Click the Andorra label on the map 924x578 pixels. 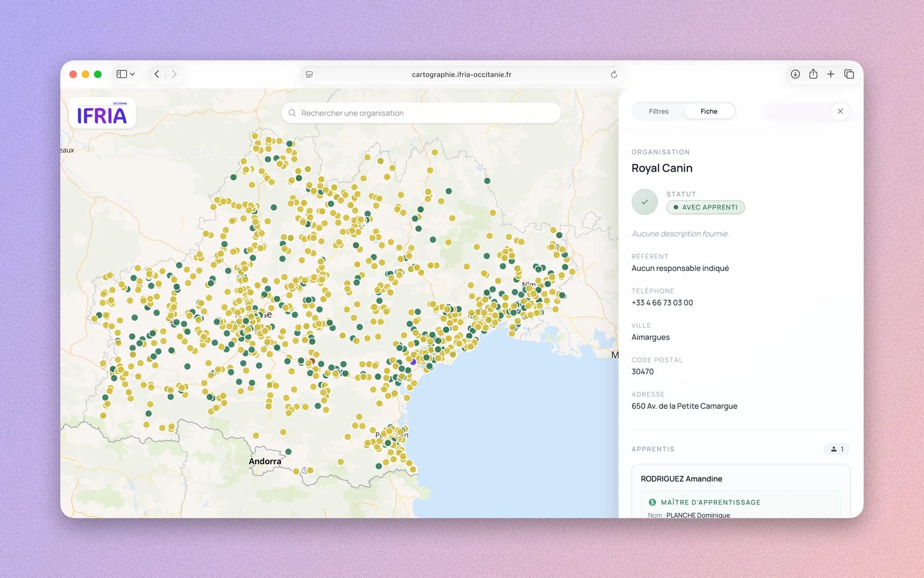pyautogui.click(x=265, y=461)
